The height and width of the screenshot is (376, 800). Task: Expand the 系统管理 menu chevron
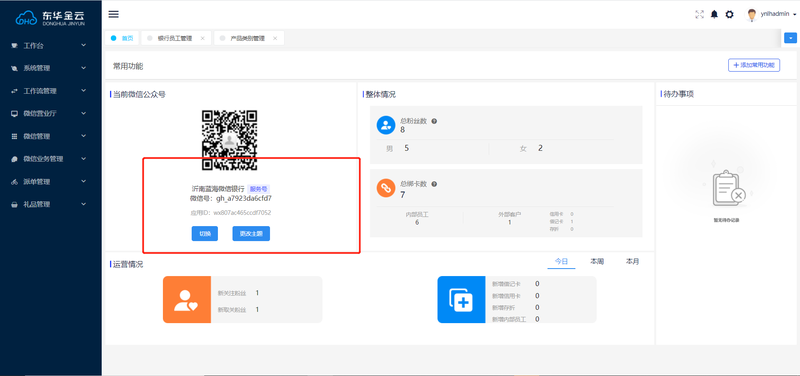point(84,68)
